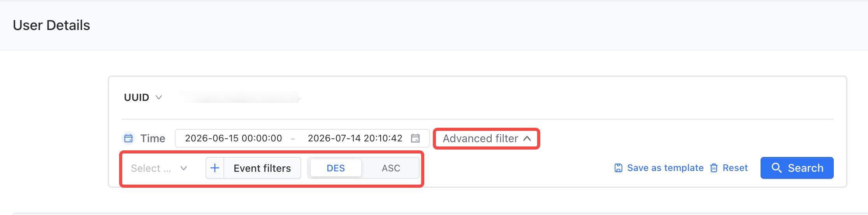Click the Save as template link
Screen dimensions: 868x215
(665, 168)
